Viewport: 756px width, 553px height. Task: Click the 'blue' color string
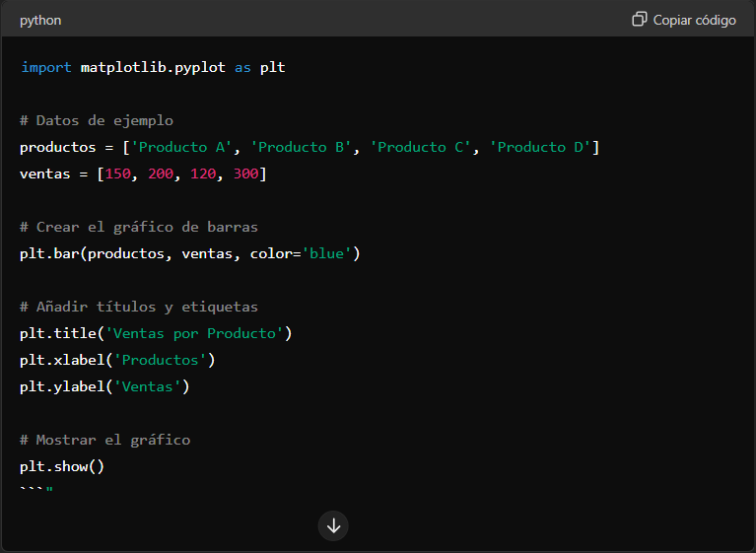[327, 253]
